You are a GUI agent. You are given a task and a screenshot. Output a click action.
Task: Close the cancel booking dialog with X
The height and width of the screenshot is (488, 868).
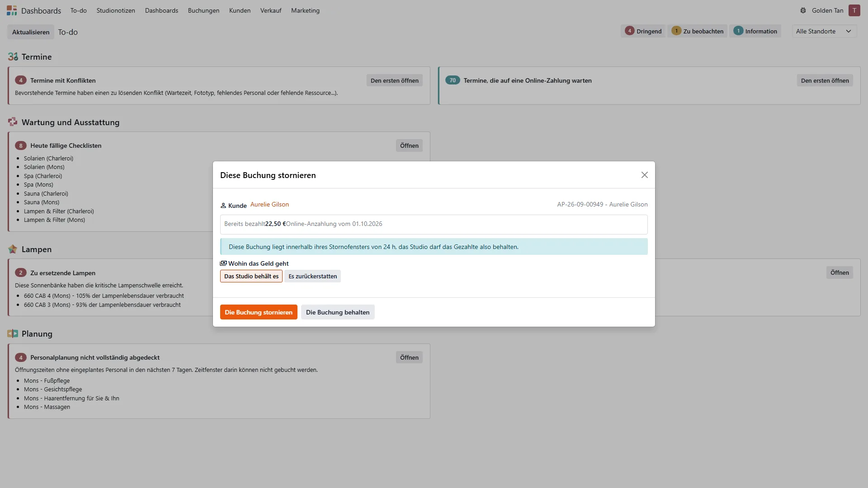click(x=645, y=175)
